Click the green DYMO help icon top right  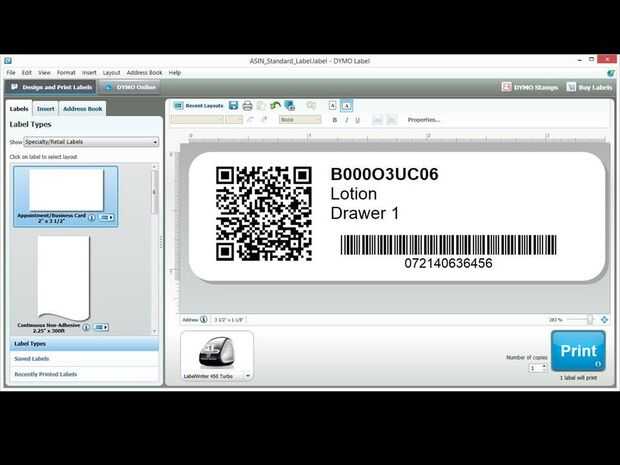611,73
